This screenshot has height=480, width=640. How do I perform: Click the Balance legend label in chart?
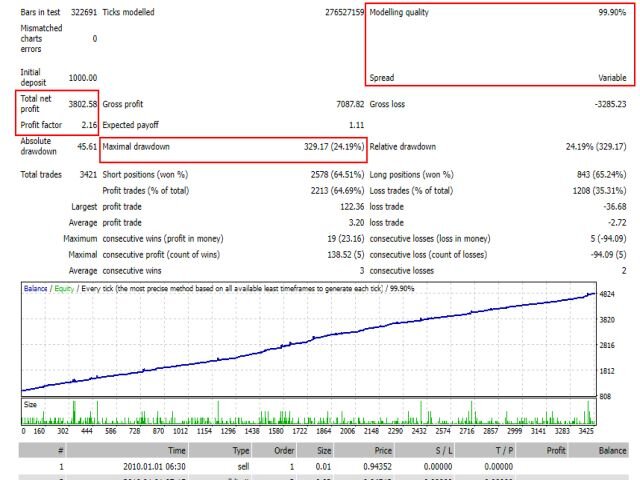click(36, 289)
